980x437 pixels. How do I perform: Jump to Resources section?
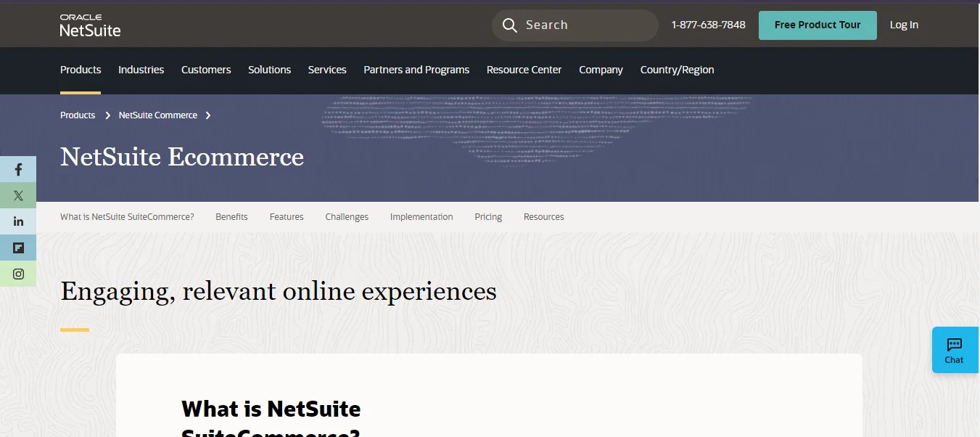pos(544,217)
